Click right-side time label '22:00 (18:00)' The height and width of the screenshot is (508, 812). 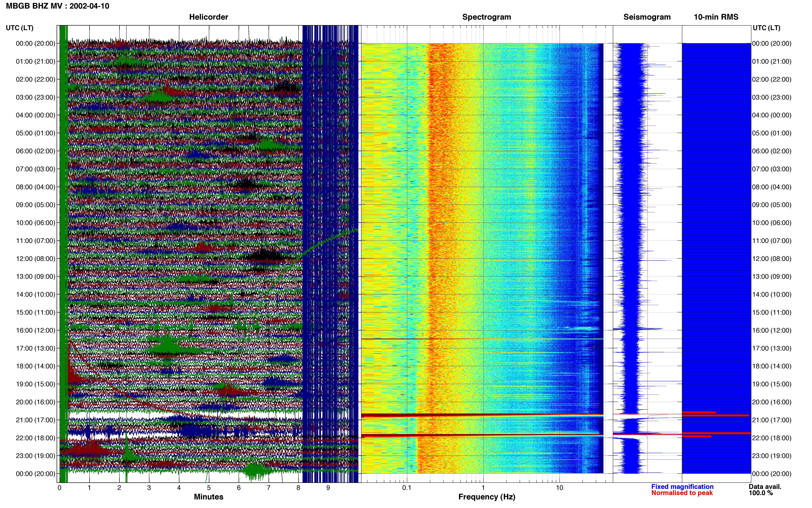pyautogui.click(x=772, y=438)
